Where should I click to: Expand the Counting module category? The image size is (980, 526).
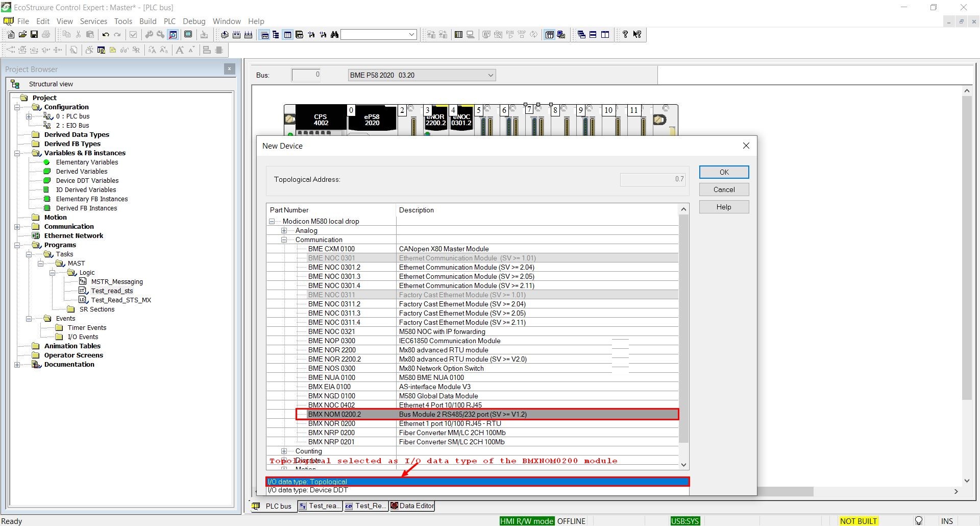pos(284,451)
